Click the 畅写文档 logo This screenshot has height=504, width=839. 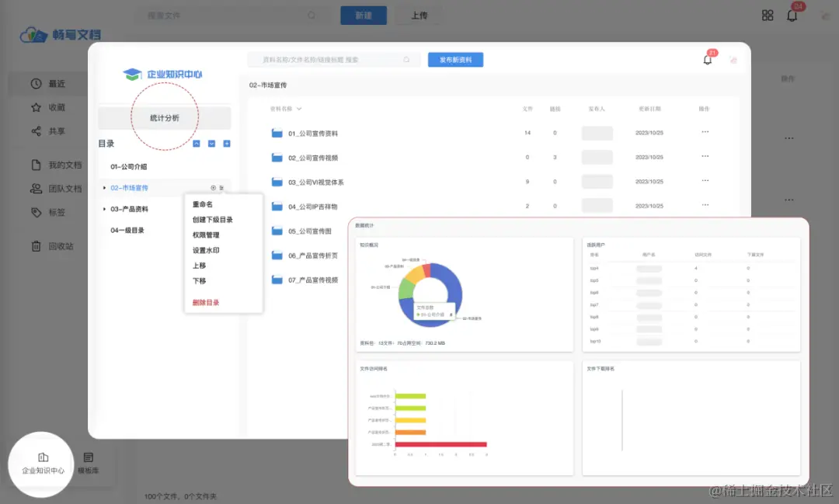(60, 35)
